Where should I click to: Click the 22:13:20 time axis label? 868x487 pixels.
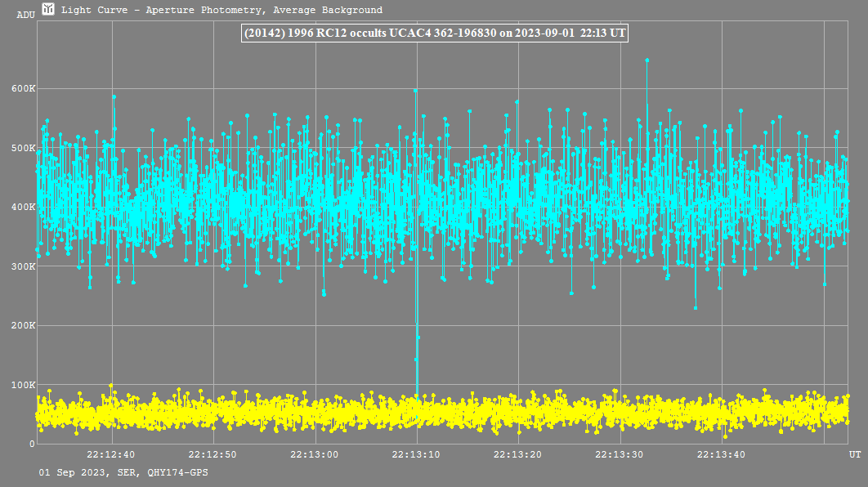pyautogui.click(x=519, y=454)
